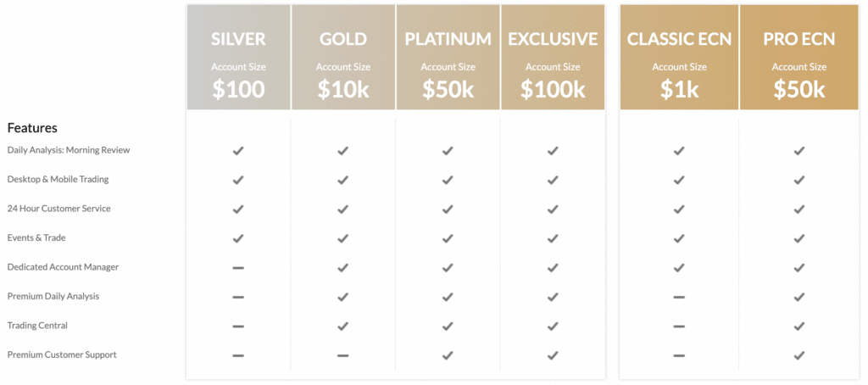The width and height of the screenshot is (868, 385).
Task: Click Silver's Dedicated Account Manager dash
Action: 238,268
